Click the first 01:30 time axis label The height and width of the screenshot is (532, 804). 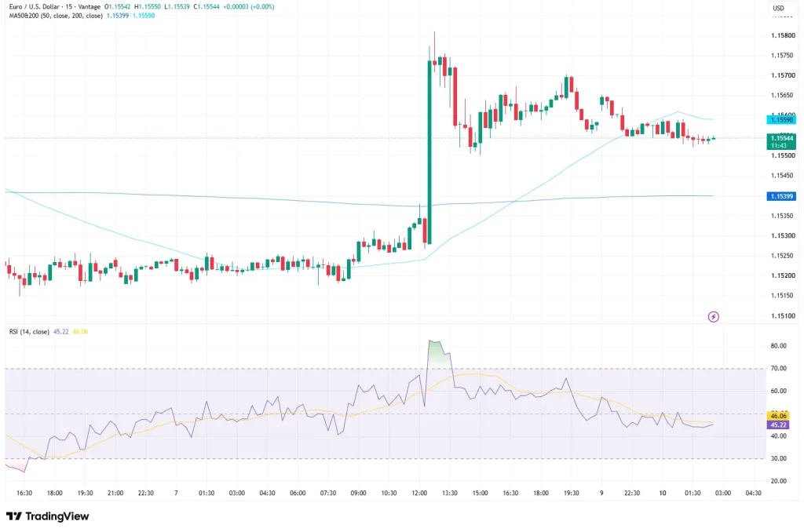[206, 493]
